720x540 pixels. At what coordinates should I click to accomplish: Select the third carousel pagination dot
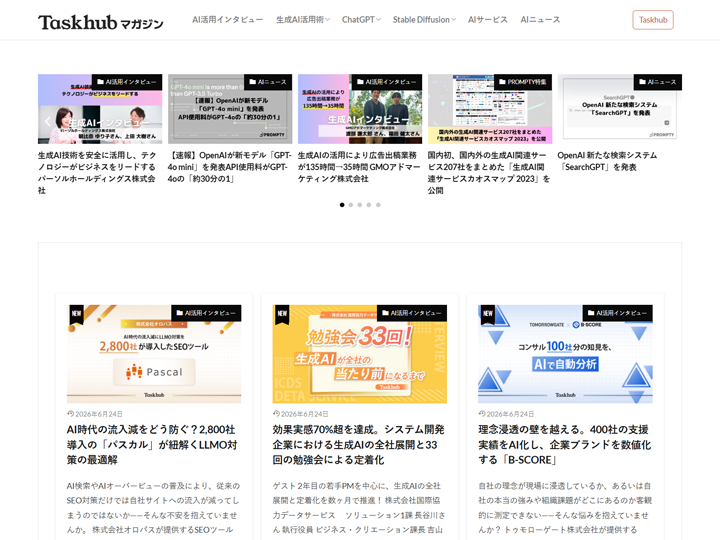point(360,205)
